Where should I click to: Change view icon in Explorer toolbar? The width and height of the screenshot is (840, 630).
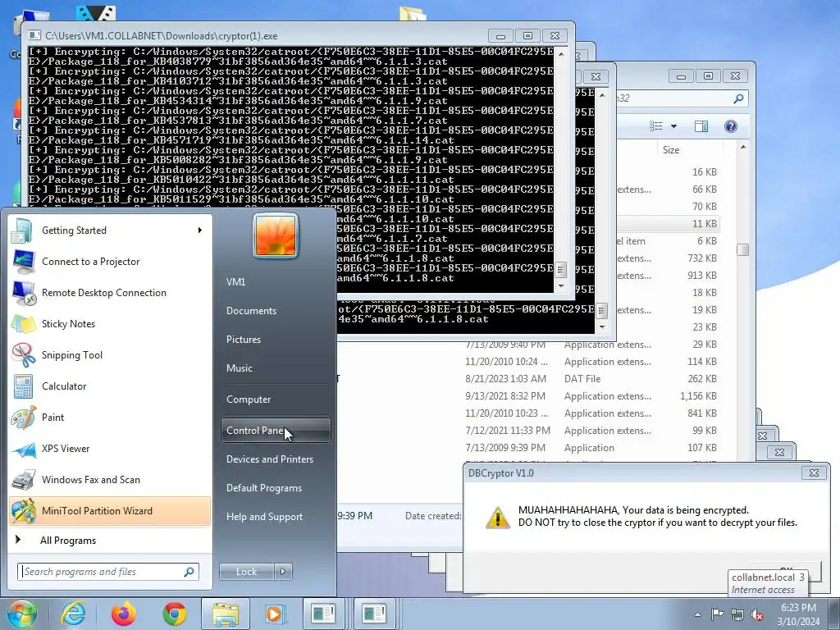pos(656,126)
